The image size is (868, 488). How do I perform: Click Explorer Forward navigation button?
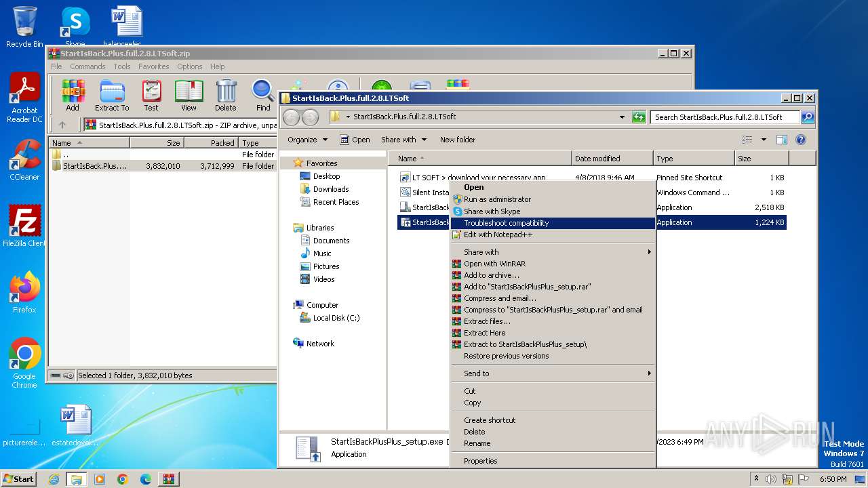point(310,117)
